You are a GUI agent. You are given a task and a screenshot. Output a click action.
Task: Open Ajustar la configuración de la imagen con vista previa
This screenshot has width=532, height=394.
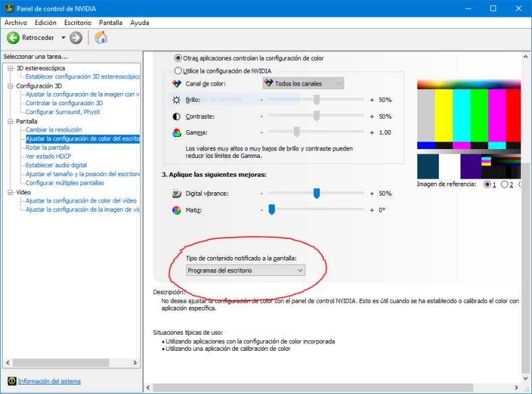point(82,94)
